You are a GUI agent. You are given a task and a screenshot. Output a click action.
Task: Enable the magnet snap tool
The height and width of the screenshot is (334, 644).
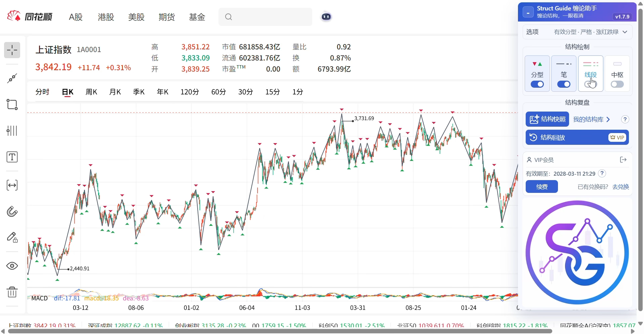click(12, 211)
